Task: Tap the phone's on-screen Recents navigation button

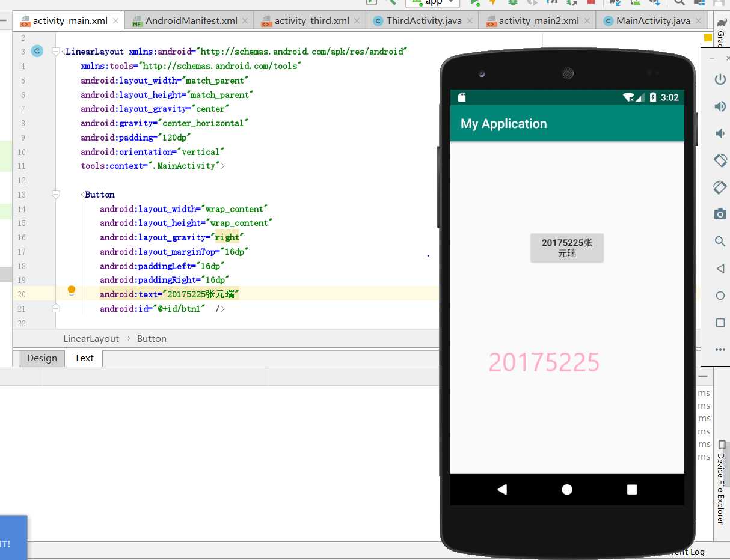Action: coord(632,489)
